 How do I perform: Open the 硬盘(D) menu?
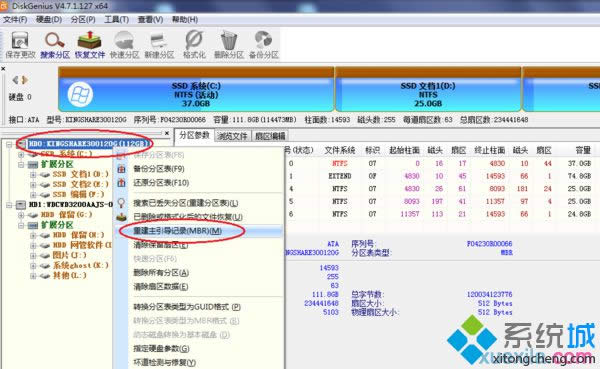(x=49, y=19)
